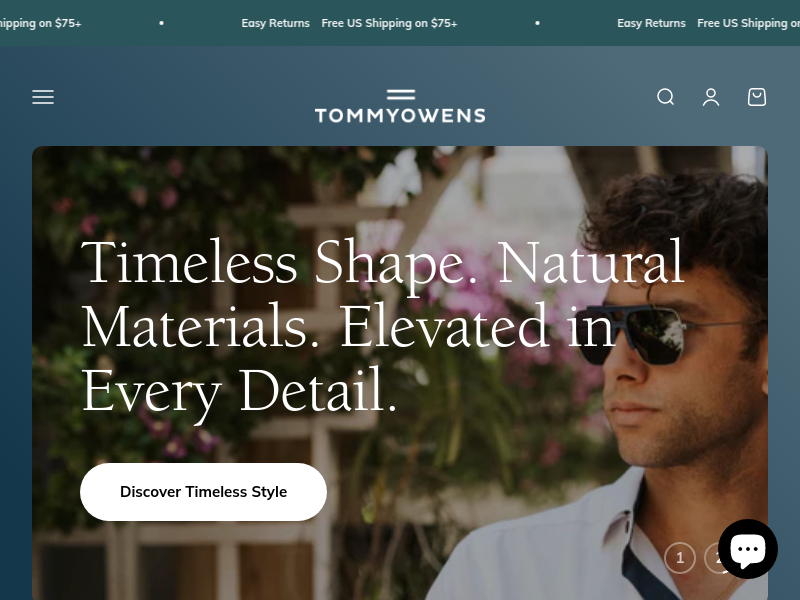Click the first bullet separator in announcement bar

point(161,23)
